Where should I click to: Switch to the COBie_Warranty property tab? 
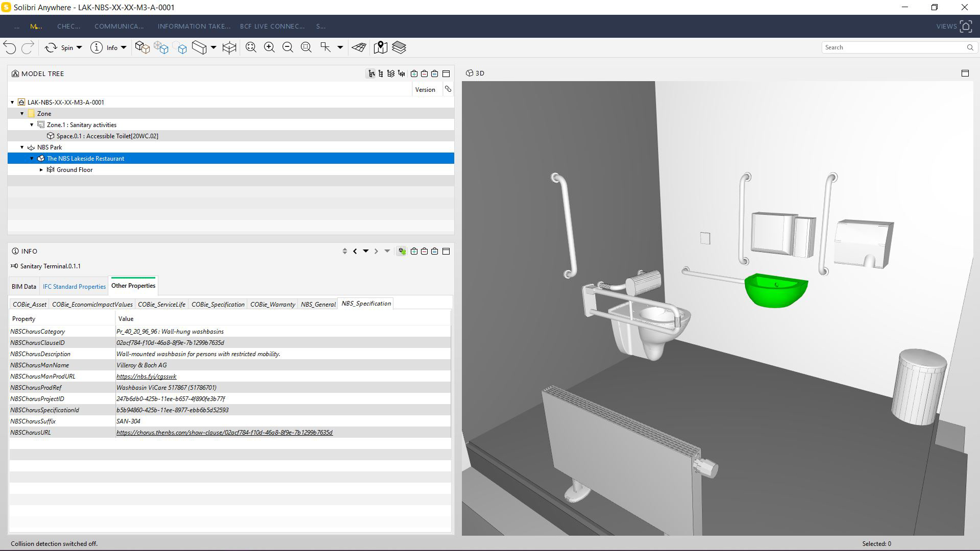click(x=273, y=305)
